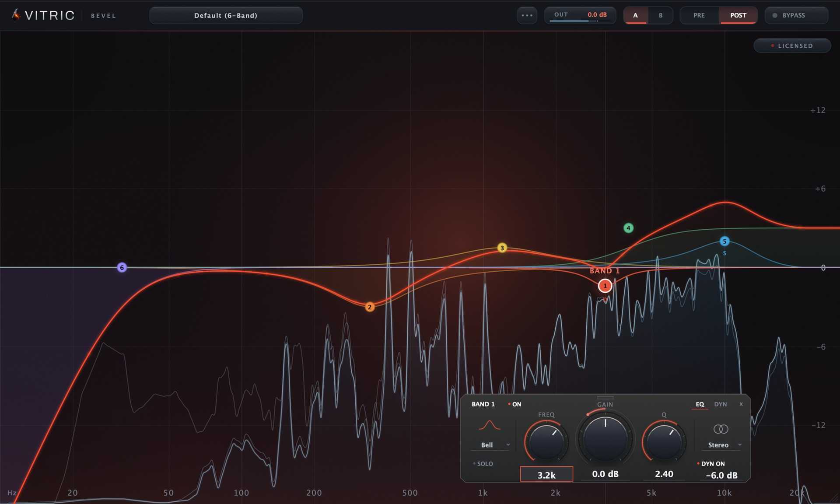
Task: Click the Stereo linked-circles icon
Action: click(x=721, y=429)
